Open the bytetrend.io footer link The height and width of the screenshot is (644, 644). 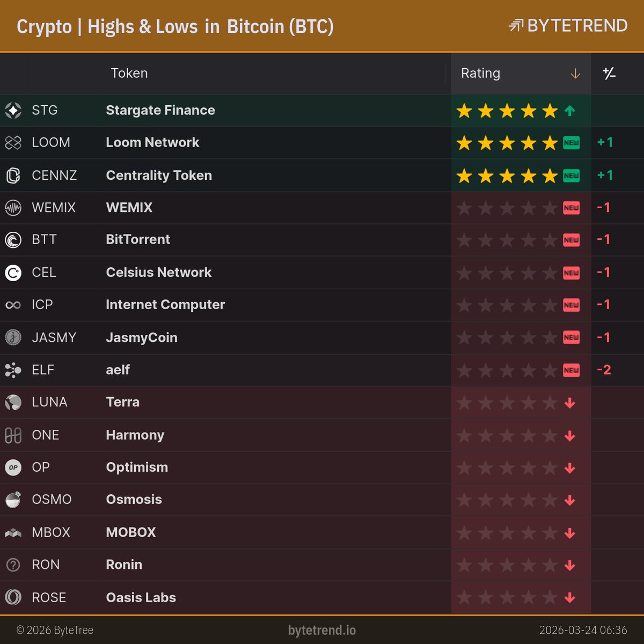(x=322, y=630)
